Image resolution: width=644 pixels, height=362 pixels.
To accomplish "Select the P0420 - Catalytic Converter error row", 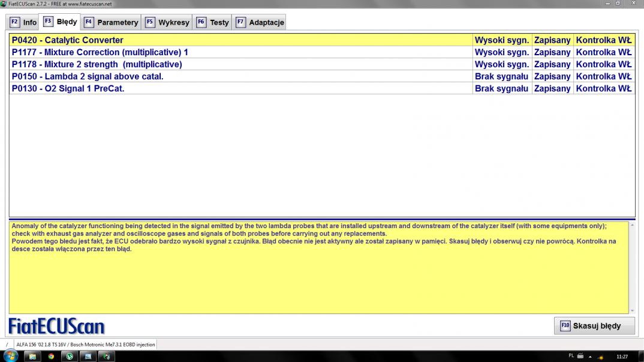I will [x=323, y=40].
